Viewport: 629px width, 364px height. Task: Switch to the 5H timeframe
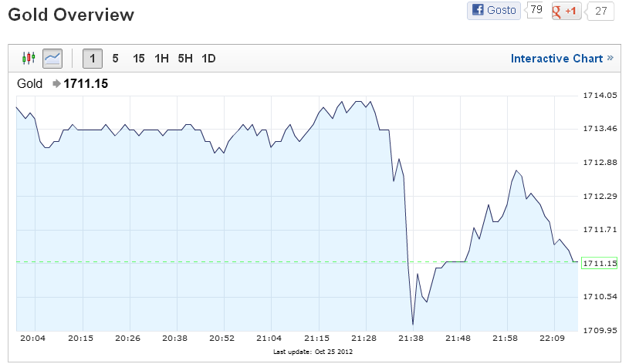click(x=185, y=59)
